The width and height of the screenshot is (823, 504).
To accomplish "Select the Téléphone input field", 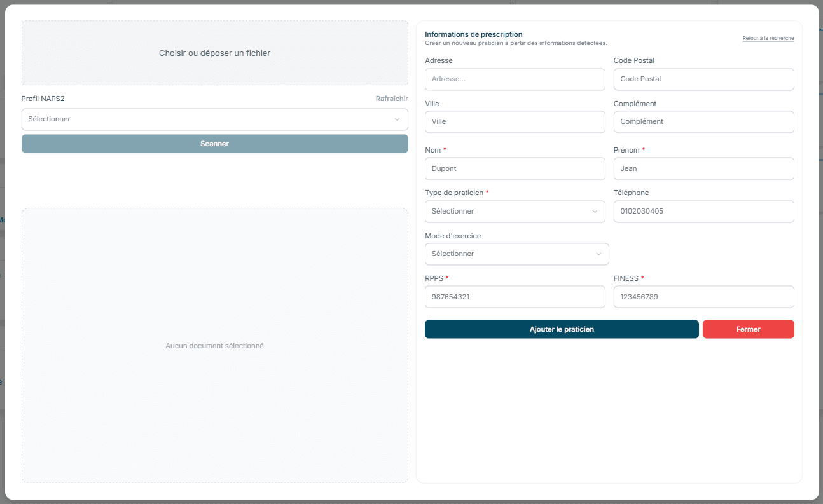I will 704,212.
